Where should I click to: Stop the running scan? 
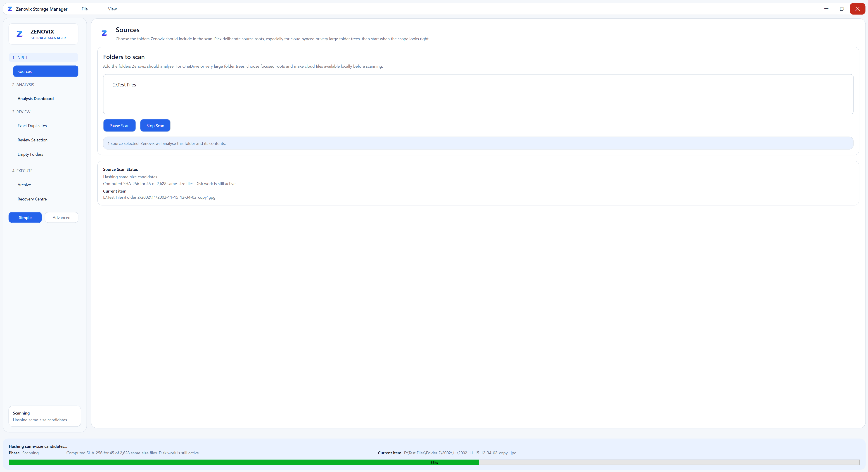[x=155, y=126]
